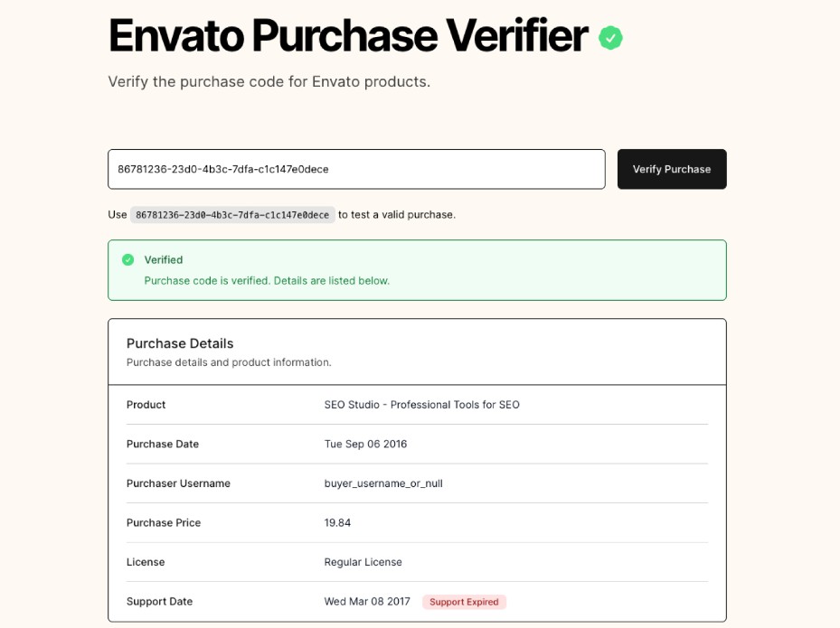
Task: Click the green checkmark beside the page title
Action: [x=609, y=37]
